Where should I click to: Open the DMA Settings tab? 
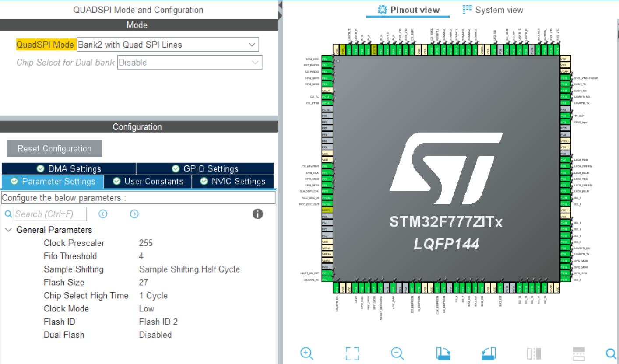click(x=69, y=169)
